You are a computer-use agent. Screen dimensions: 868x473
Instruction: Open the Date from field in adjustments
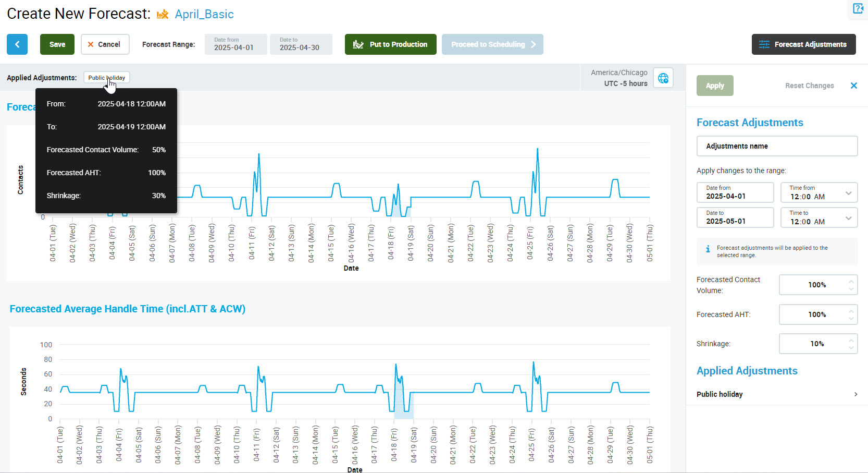(735, 192)
